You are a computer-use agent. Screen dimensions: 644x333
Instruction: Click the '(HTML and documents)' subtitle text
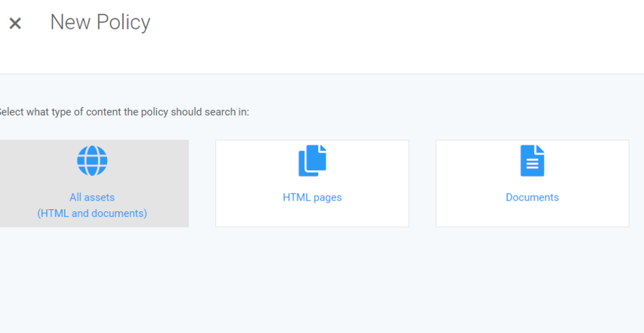[x=92, y=213]
